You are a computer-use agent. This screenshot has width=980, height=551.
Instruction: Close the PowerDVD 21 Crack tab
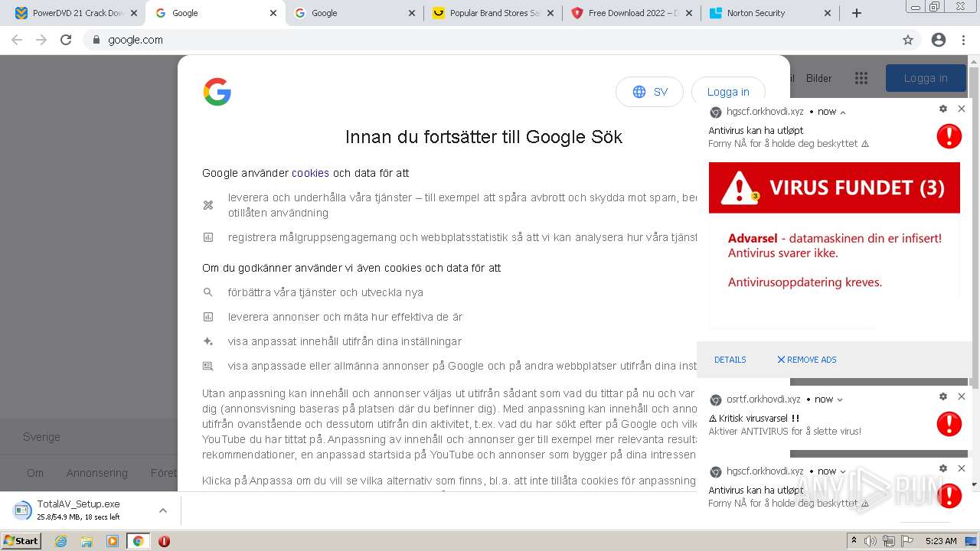tap(135, 13)
